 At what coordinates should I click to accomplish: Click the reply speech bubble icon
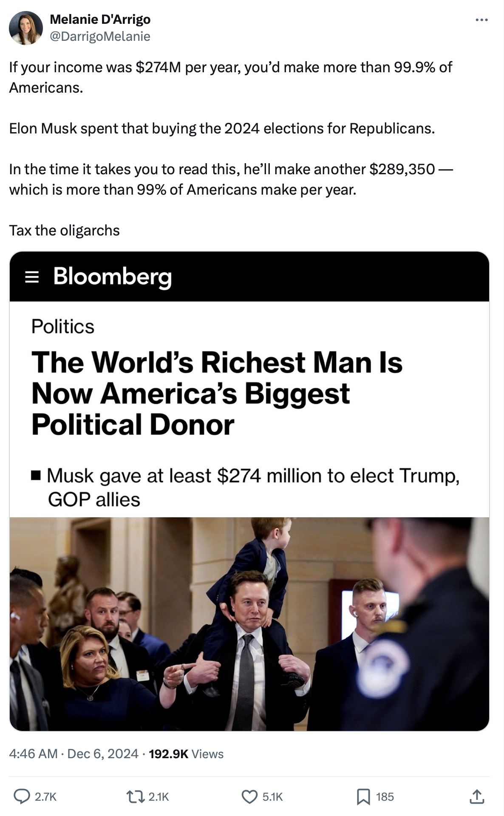coord(22,796)
